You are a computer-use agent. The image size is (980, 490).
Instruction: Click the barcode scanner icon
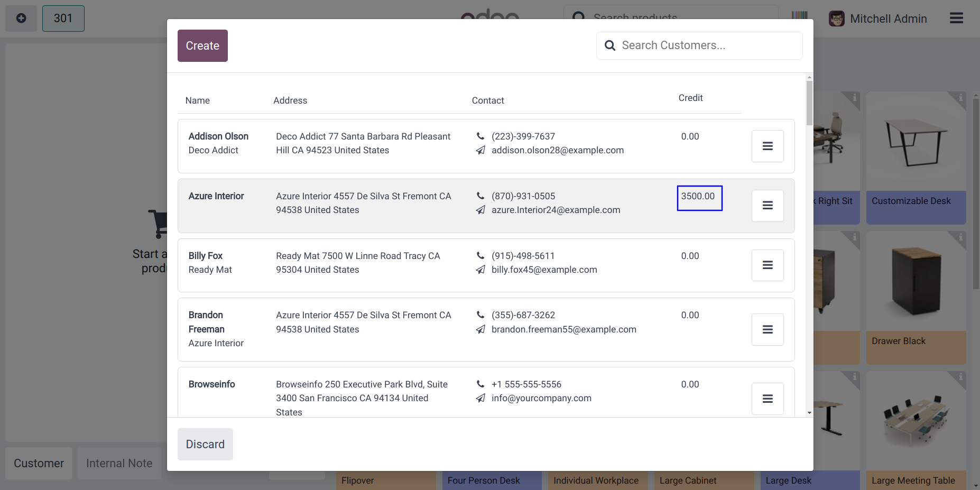tap(799, 15)
